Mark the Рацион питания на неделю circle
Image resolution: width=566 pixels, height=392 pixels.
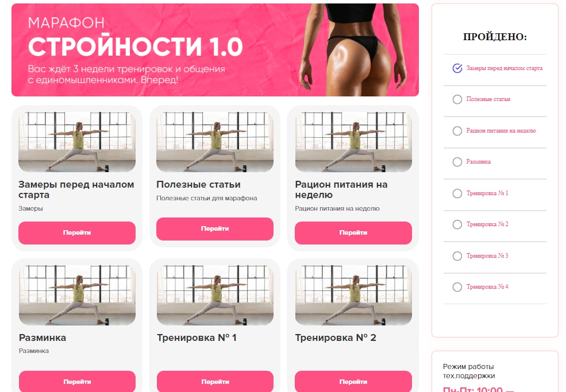coord(457,131)
